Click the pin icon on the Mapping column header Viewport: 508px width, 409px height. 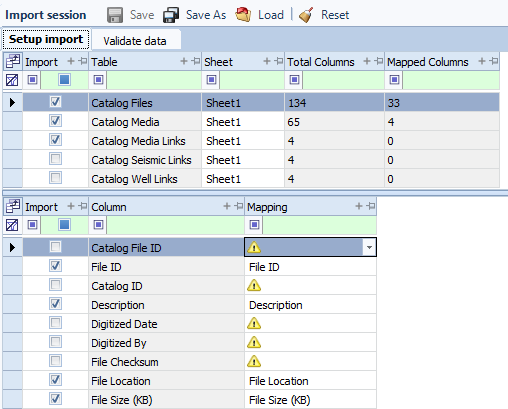tap(371, 206)
